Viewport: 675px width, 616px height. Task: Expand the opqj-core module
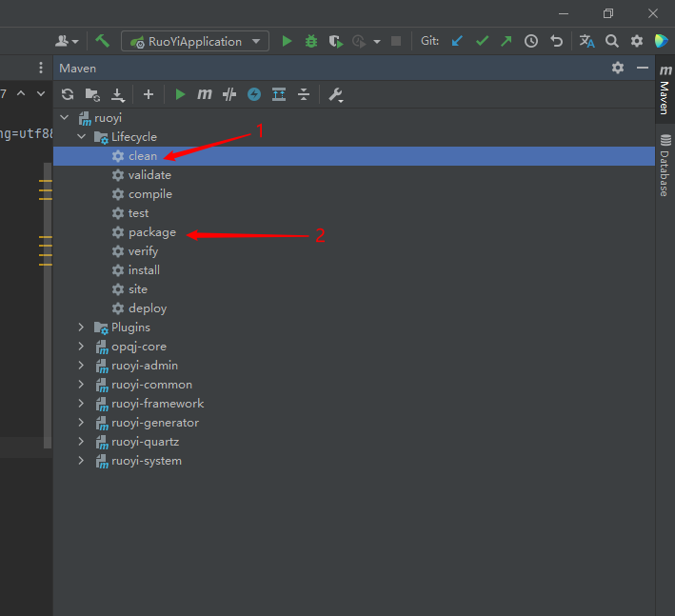pos(81,347)
